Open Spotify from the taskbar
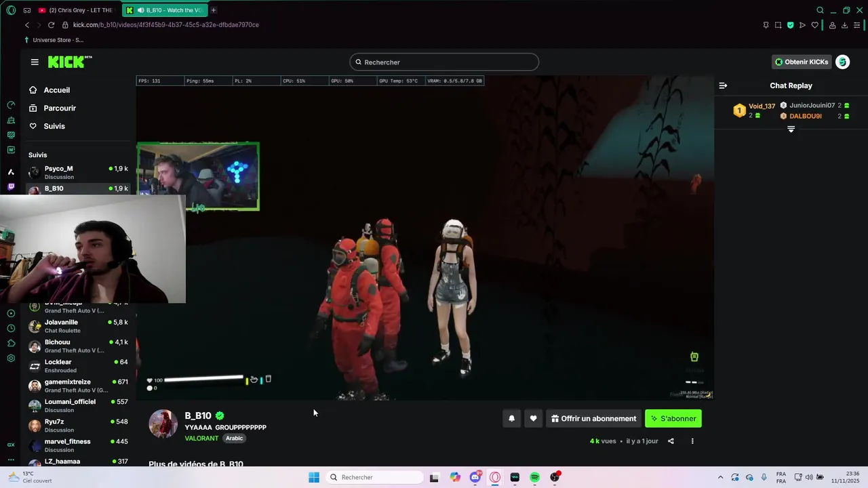 pos(535,477)
